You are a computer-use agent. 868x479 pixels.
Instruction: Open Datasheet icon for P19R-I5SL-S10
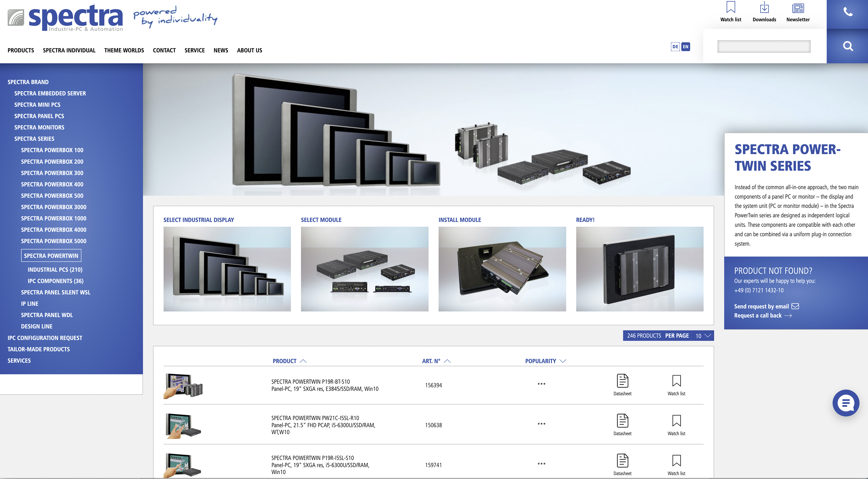click(622, 461)
